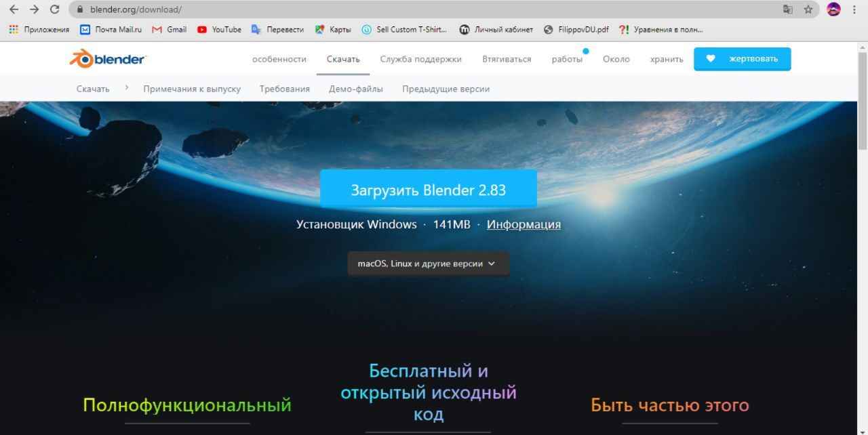Image resolution: width=868 pixels, height=435 pixels.
Task: Click the Быть частью этого heading
Action: click(670, 405)
